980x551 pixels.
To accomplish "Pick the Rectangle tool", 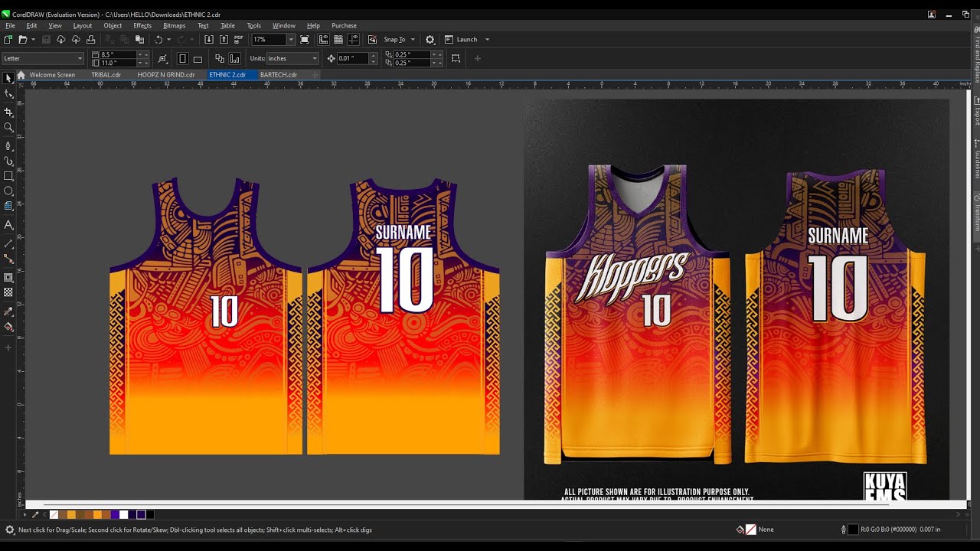I will tap(8, 176).
